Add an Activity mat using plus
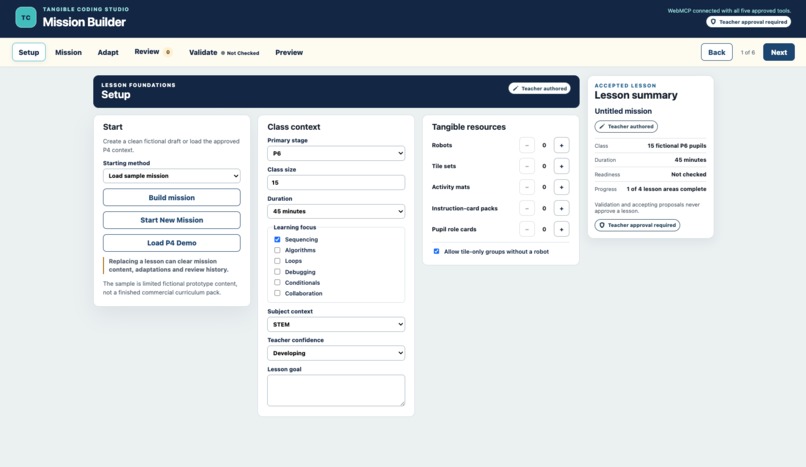This screenshot has width=806, height=467. [x=561, y=187]
